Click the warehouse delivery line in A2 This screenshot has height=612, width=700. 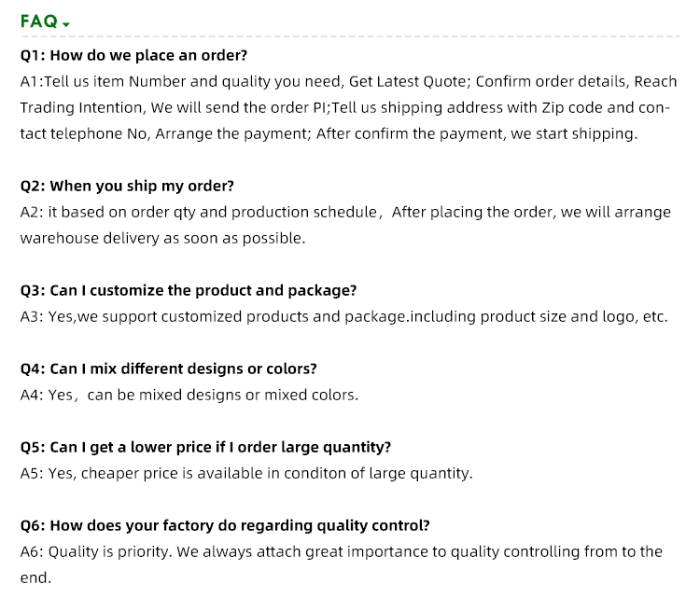(x=162, y=239)
